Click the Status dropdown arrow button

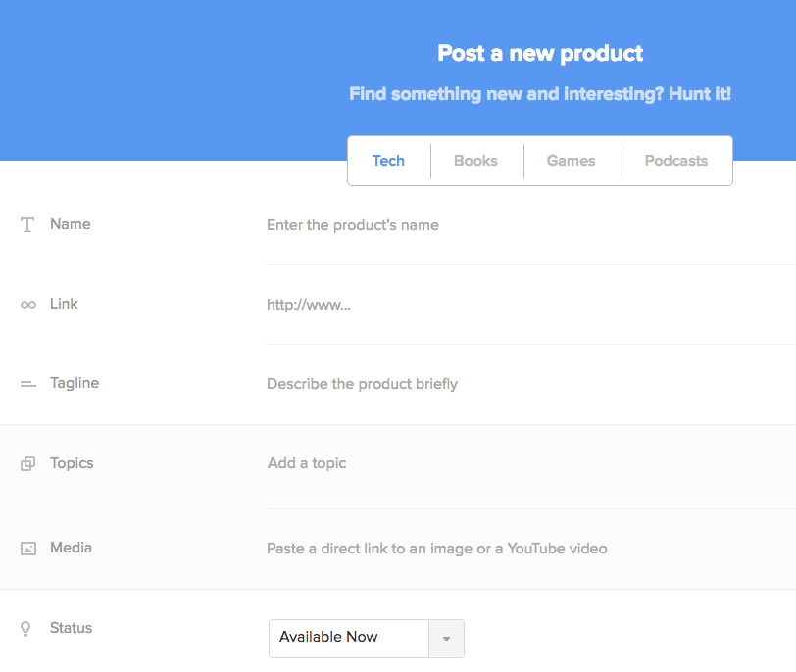(446, 639)
